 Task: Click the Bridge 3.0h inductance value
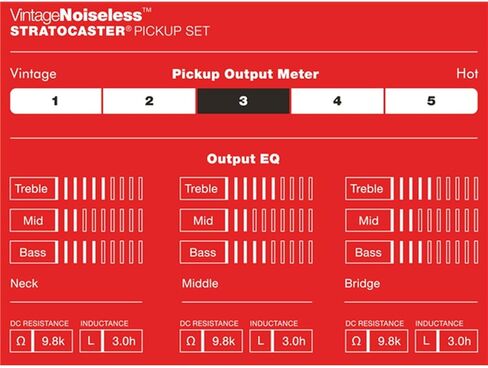(459, 341)
